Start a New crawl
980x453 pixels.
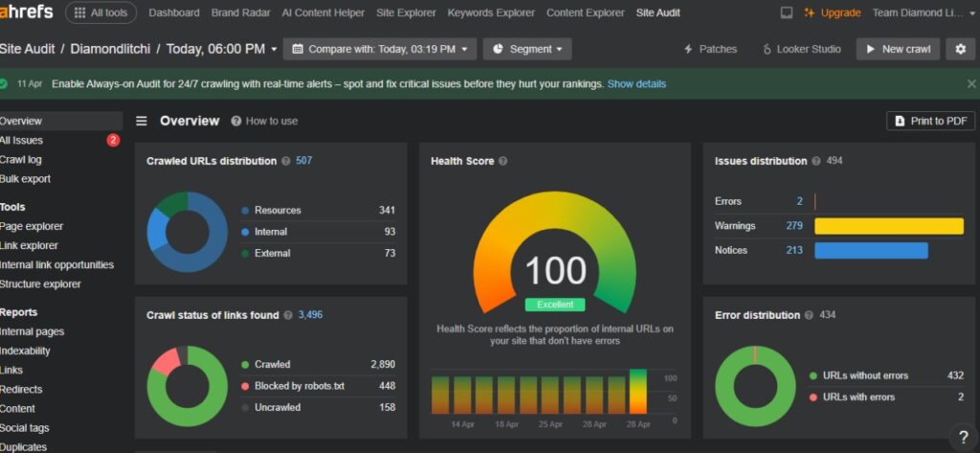(x=898, y=49)
